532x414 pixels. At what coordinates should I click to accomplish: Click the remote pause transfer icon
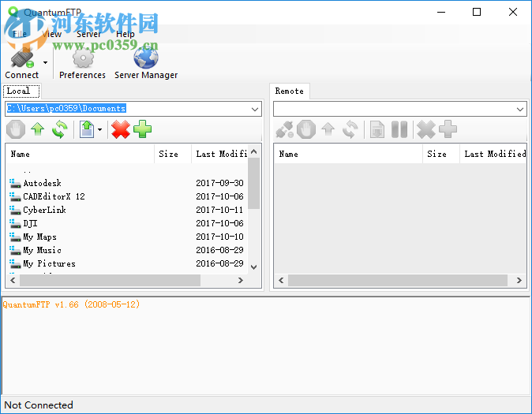399,129
